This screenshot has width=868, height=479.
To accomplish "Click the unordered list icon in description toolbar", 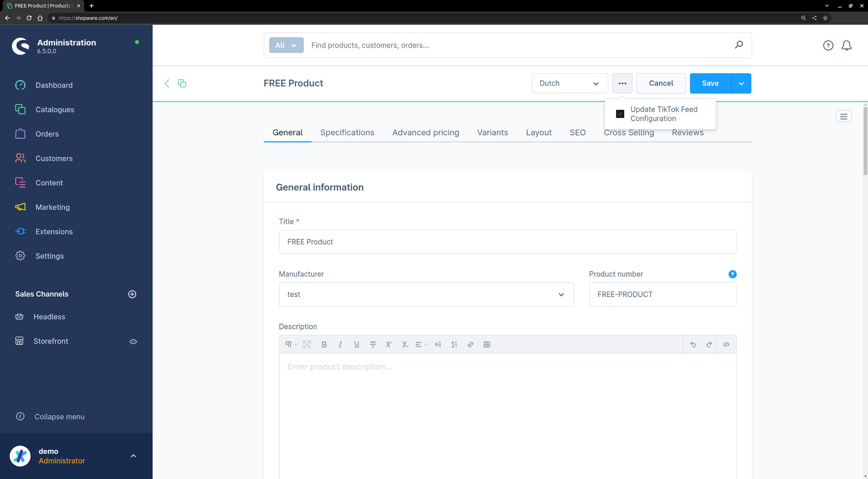I will pyautogui.click(x=439, y=345).
